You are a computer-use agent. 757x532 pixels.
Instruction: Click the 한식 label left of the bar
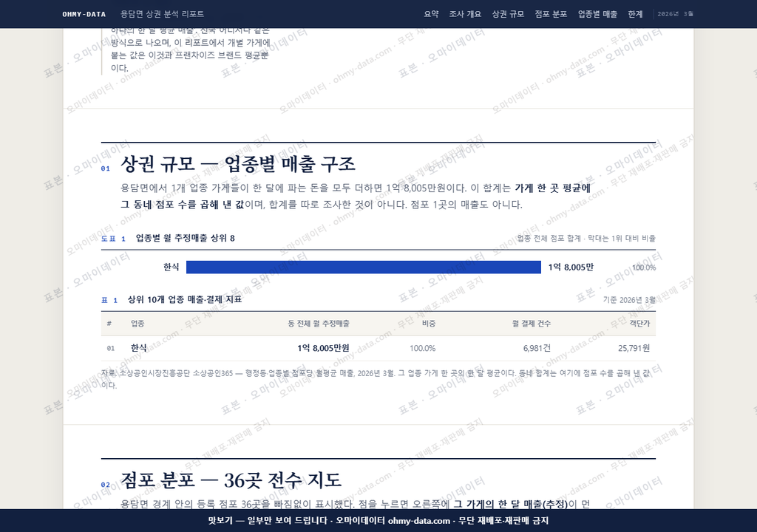coord(172,267)
